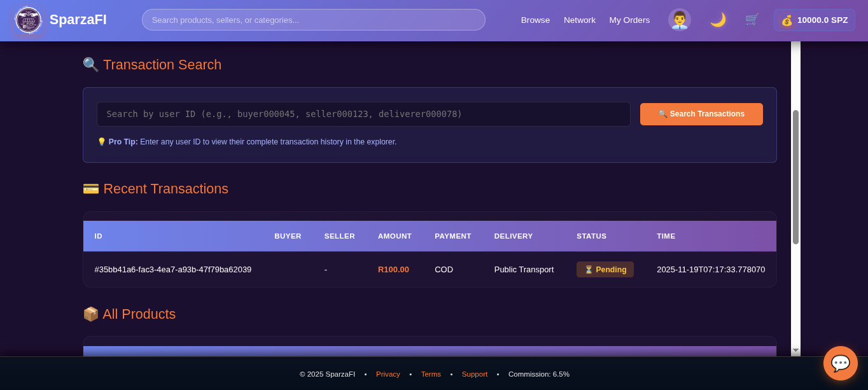Switch to My Orders
The image size is (868, 390).
(629, 20)
